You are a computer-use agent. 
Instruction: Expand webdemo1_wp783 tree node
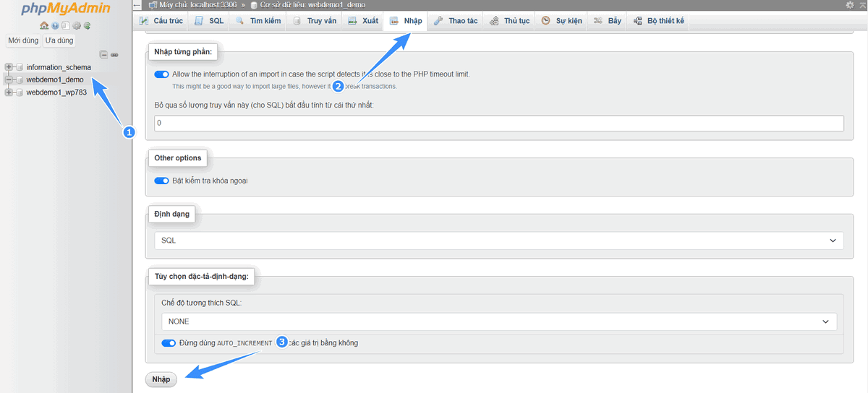click(x=9, y=92)
